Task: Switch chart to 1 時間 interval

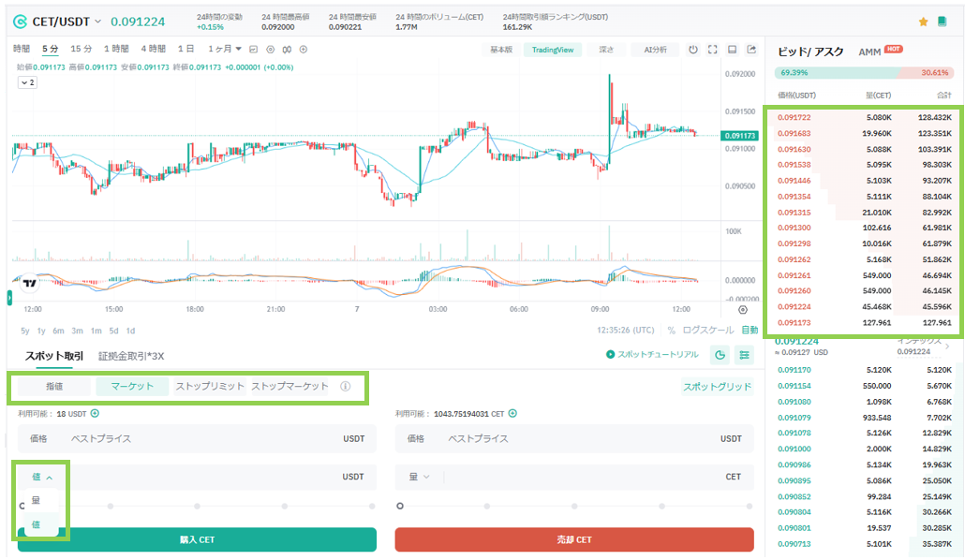Action: 116,49
